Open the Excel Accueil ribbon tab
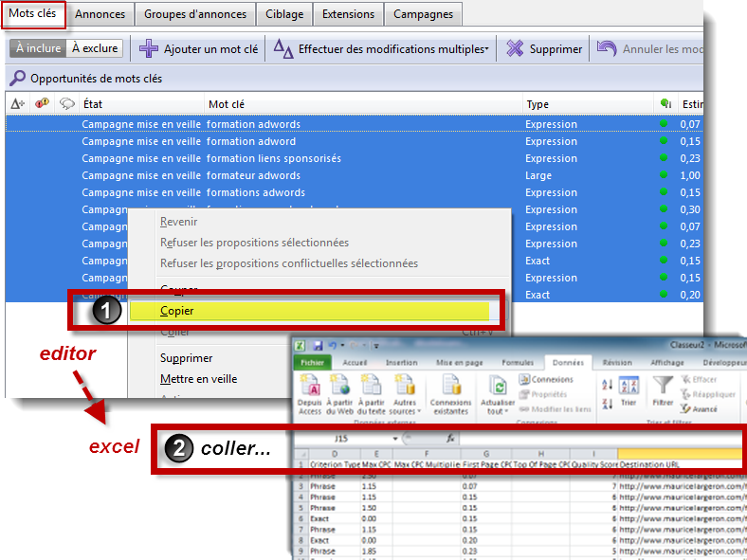Image resolution: width=747 pixels, height=560 pixels. point(355,363)
